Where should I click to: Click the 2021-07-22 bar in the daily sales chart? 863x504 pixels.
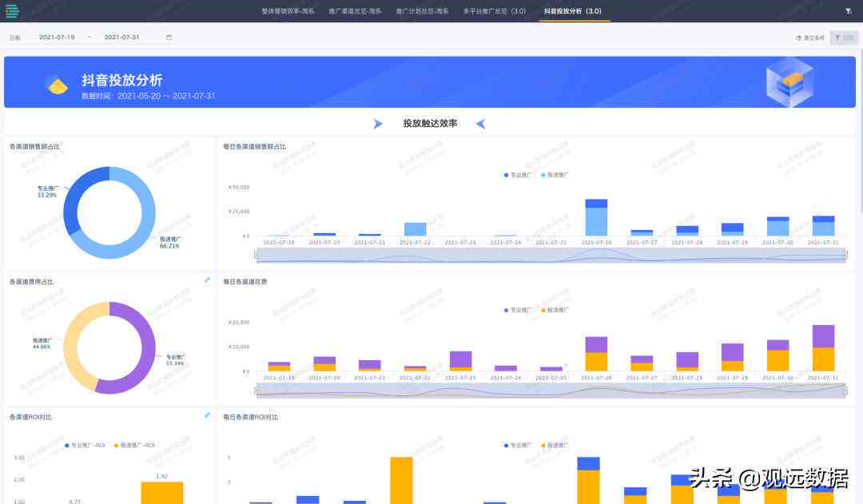(415, 229)
